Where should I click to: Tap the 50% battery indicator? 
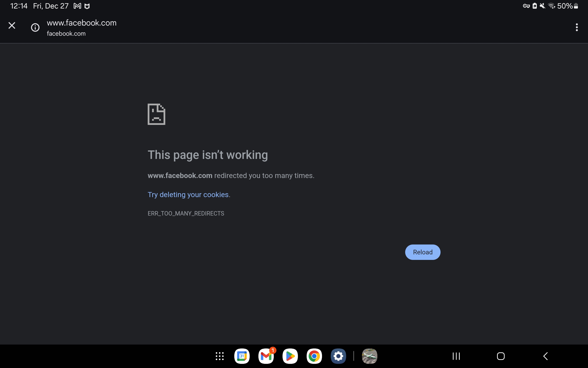[567, 6]
